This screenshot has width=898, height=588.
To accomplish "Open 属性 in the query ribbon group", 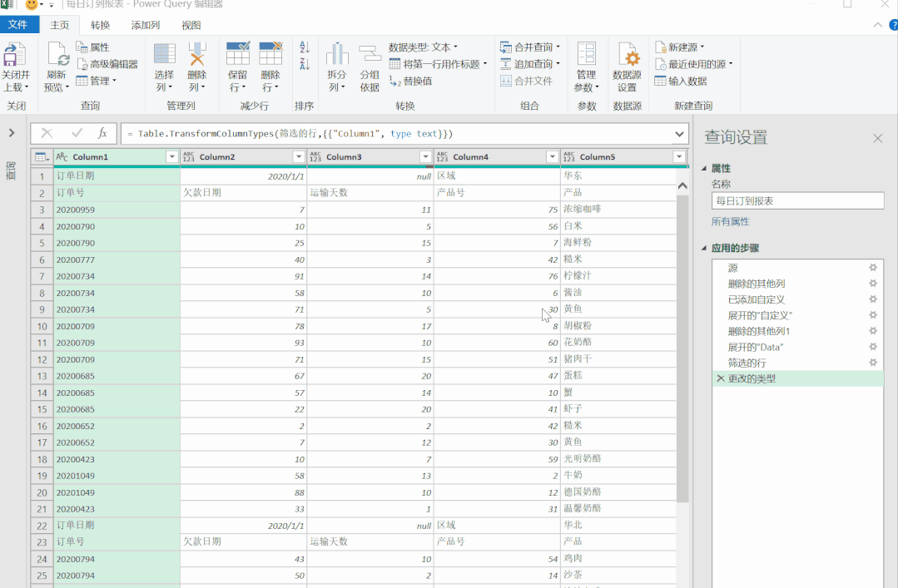I will (x=92, y=47).
